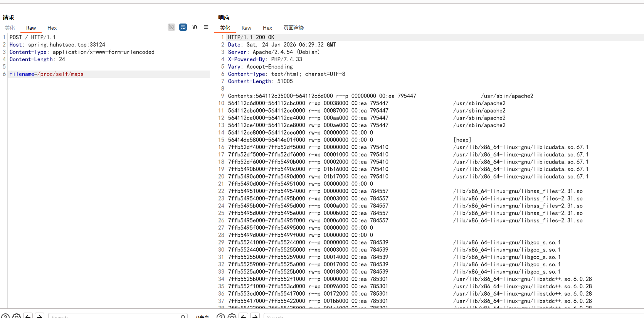This screenshot has width=644, height=318.
Task: Toggle the \n show newlines button
Action: tap(195, 27)
